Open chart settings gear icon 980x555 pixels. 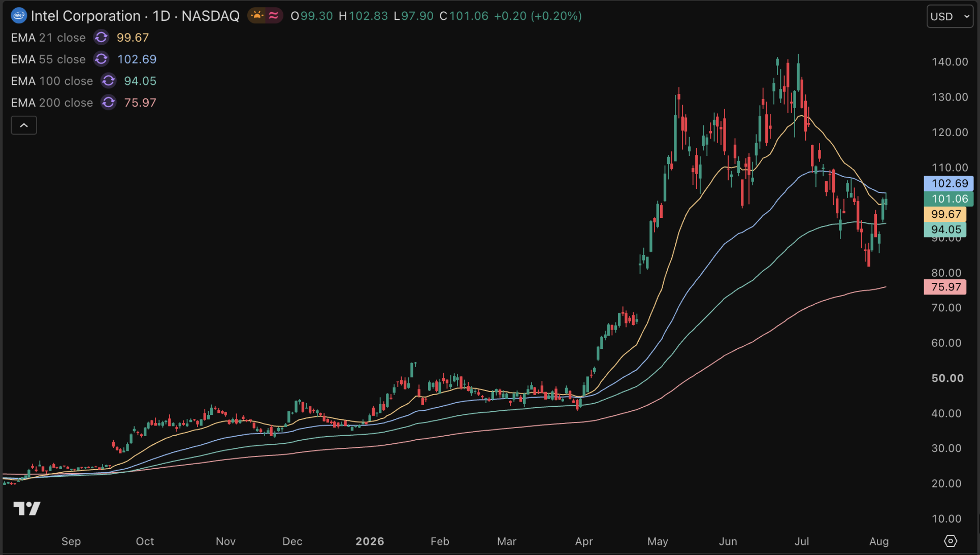[951, 541]
